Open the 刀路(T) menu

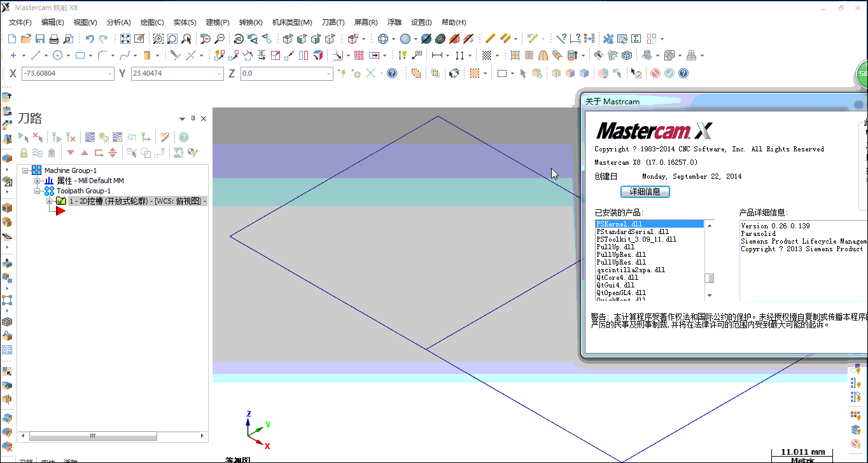[x=333, y=22]
